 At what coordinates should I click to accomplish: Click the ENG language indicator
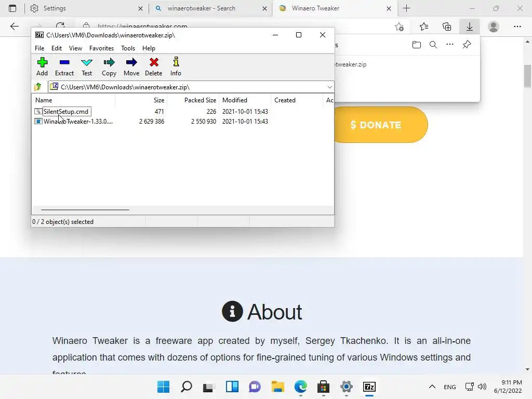(x=449, y=387)
